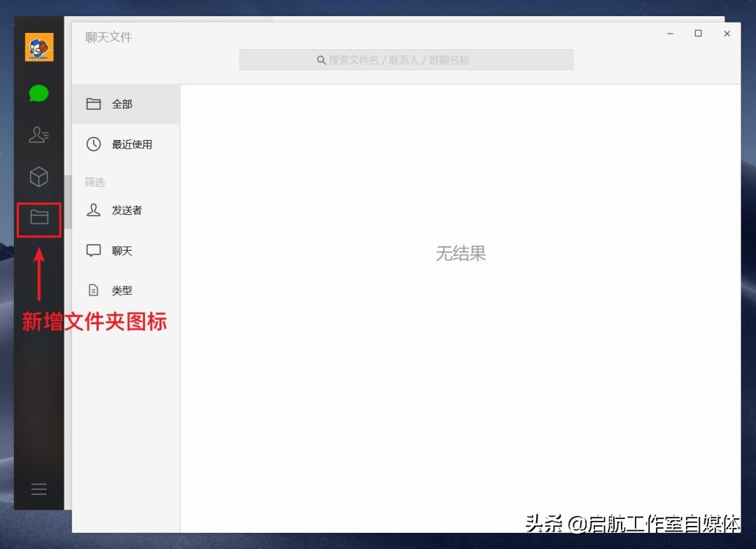Open the Contacts icon in sidebar
Screen dimensions: 756x549
tap(38, 134)
